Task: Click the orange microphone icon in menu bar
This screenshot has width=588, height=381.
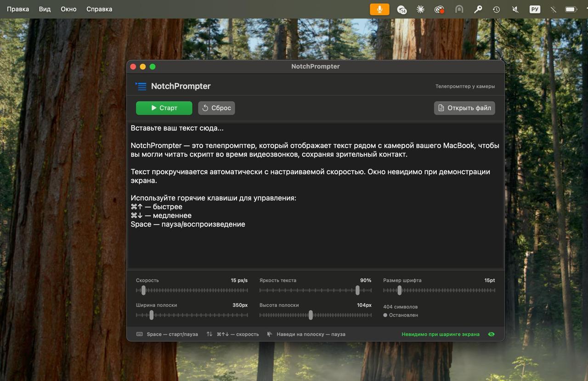Action: (379, 9)
